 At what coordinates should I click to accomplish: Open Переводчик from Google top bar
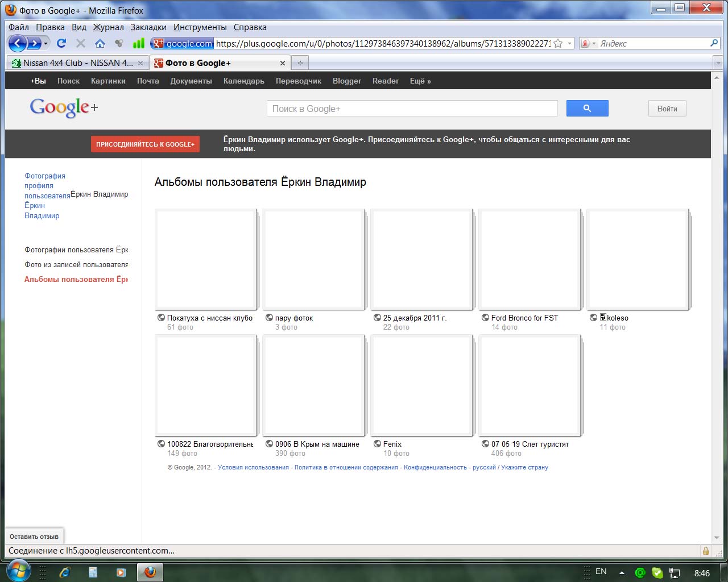tap(299, 81)
